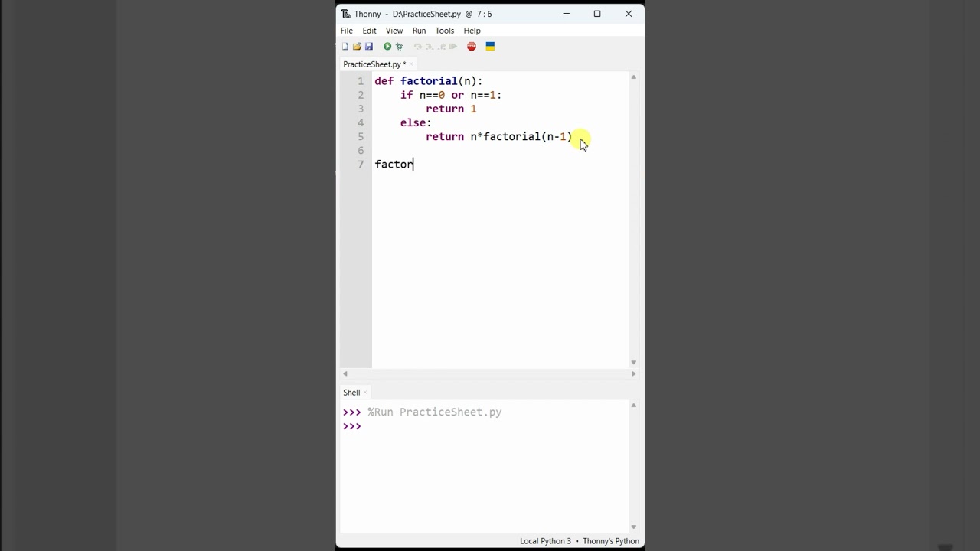Click the Thonny app icon in title bar
The width and height of the screenshot is (980, 551).
(x=346, y=14)
